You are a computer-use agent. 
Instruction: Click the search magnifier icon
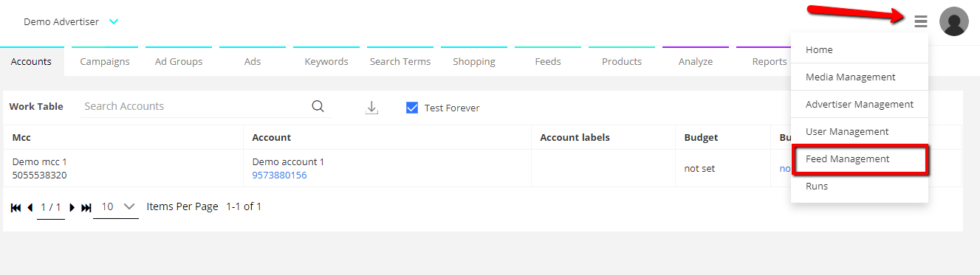[318, 106]
